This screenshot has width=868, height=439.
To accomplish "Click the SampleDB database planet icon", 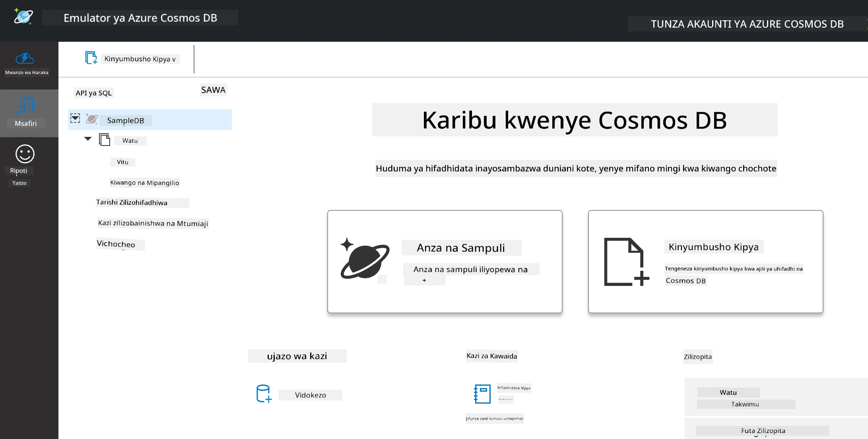I will (x=92, y=119).
